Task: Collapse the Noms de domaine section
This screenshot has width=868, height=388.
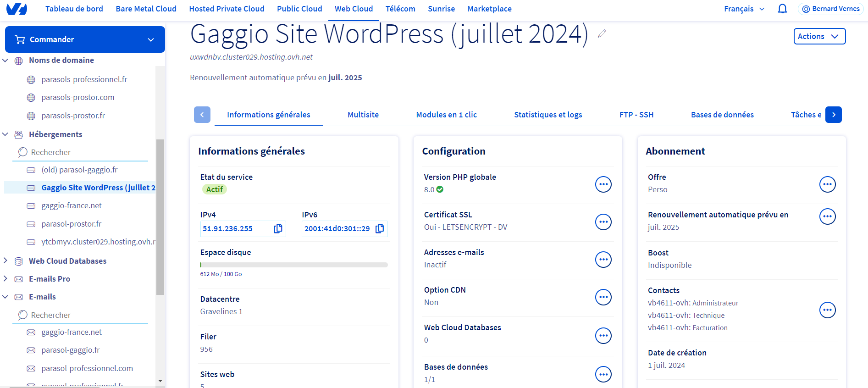Action: click(6, 60)
